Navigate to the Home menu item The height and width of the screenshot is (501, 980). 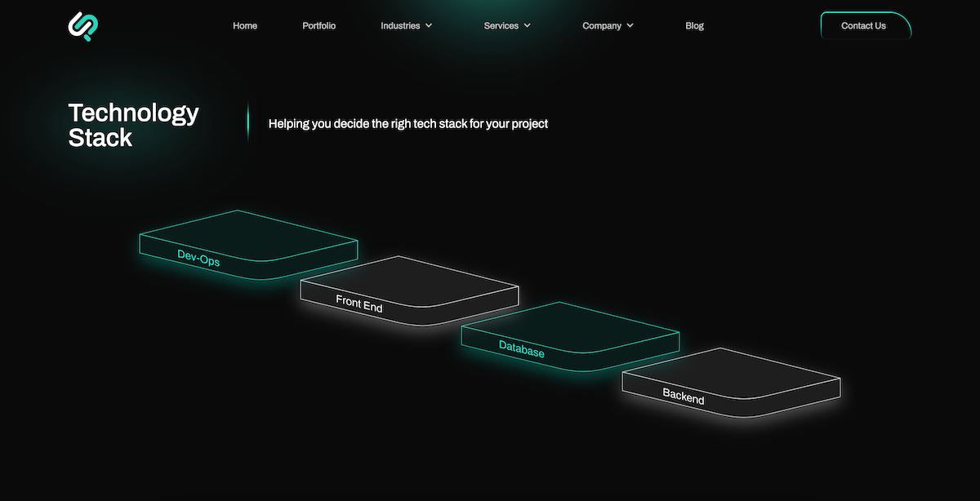point(244,25)
